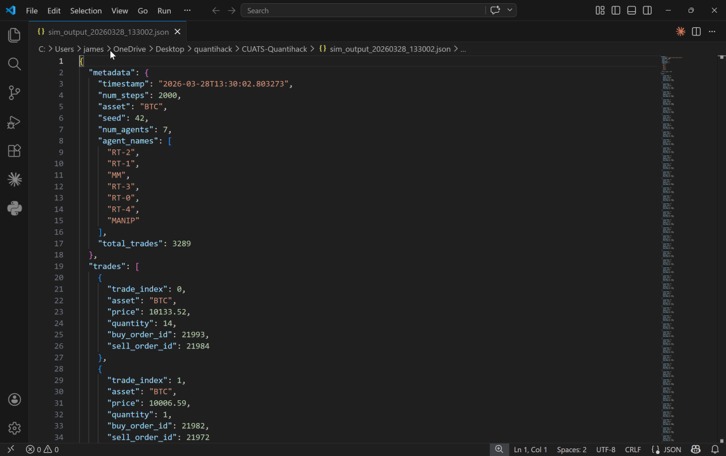Open the Manage gear icon
Screen dimensions: 726x456
pos(14,428)
